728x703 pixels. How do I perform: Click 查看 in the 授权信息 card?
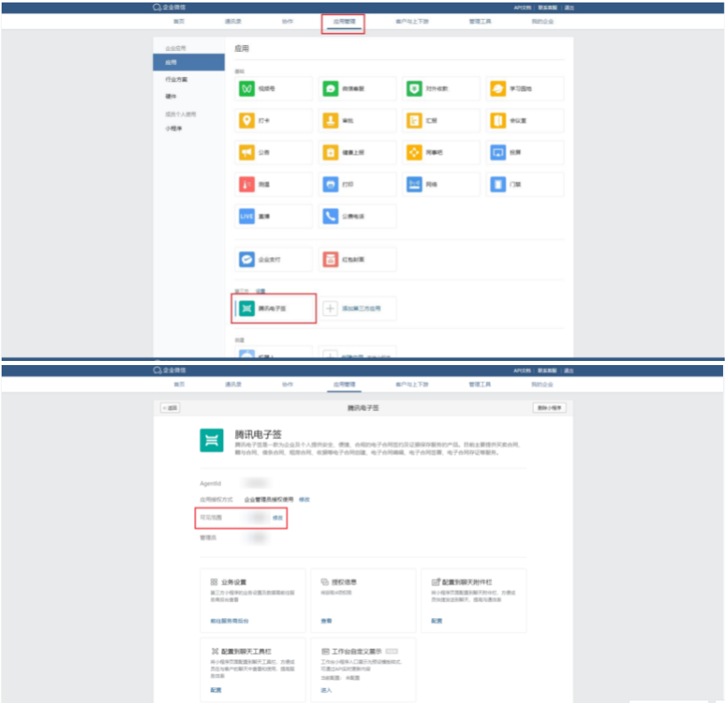click(327, 621)
